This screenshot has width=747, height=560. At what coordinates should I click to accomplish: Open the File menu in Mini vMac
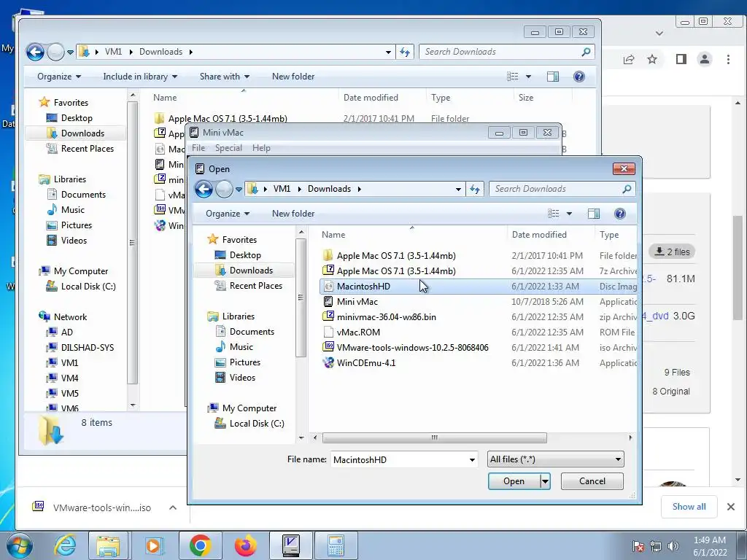tap(198, 148)
